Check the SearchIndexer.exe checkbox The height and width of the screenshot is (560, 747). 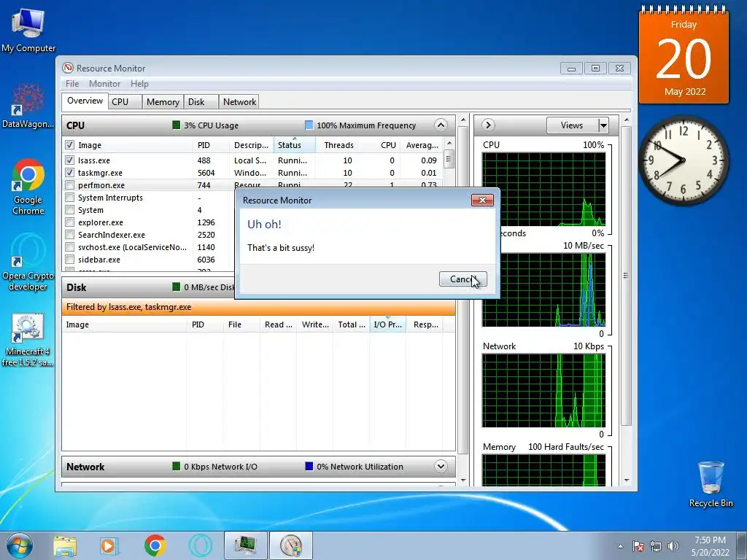69,235
